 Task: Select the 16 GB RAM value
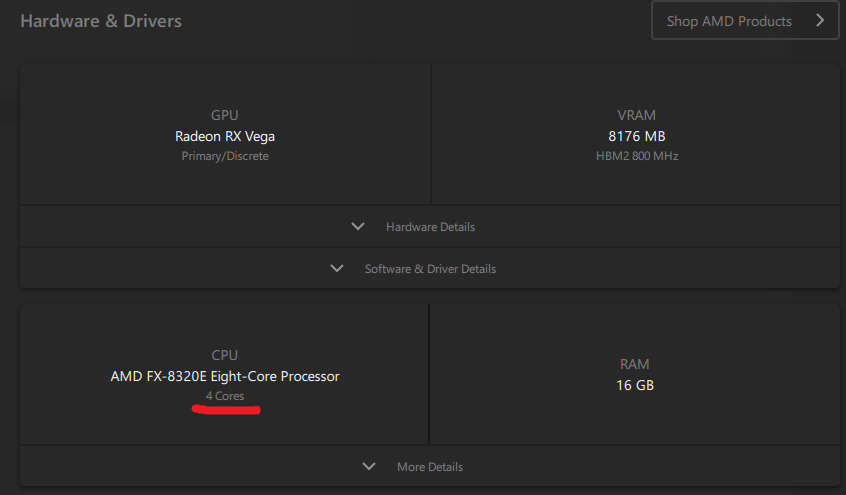(636, 385)
